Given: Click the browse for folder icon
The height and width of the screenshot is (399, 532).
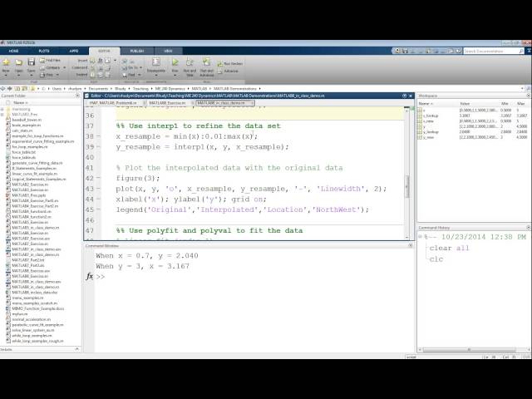Looking at the screenshot, I should [24, 89].
